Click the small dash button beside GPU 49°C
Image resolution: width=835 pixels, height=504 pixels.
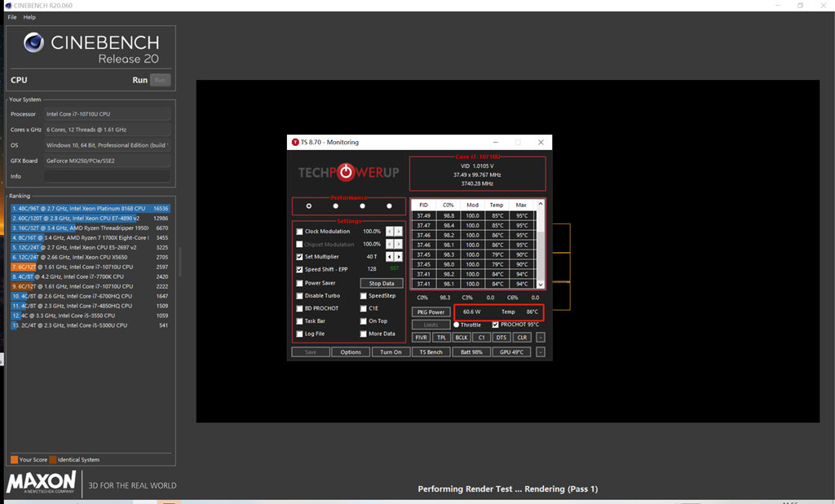[x=540, y=352]
